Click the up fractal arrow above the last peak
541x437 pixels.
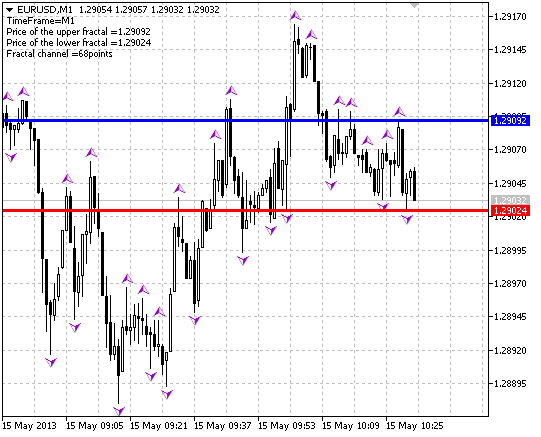(400, 111)
